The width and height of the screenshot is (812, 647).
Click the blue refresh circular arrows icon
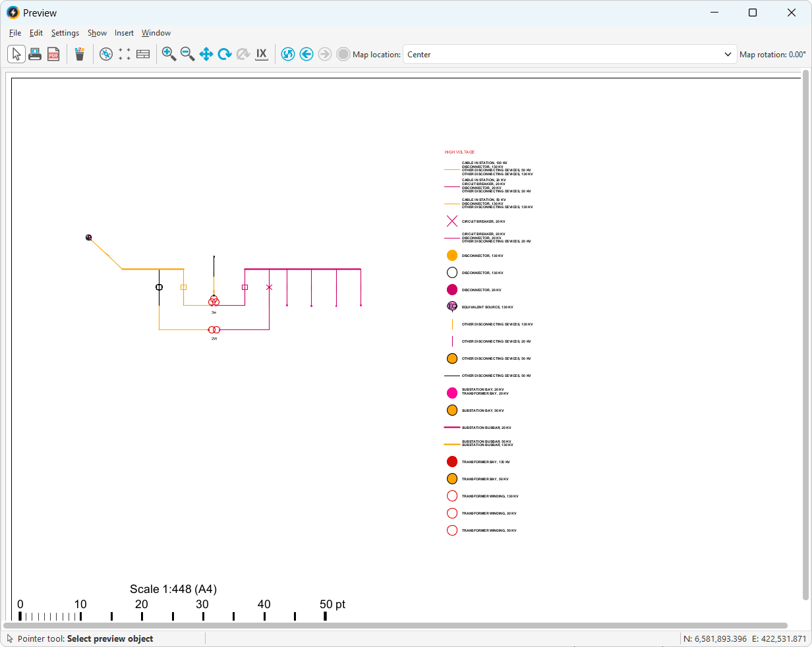click(288, 54)
